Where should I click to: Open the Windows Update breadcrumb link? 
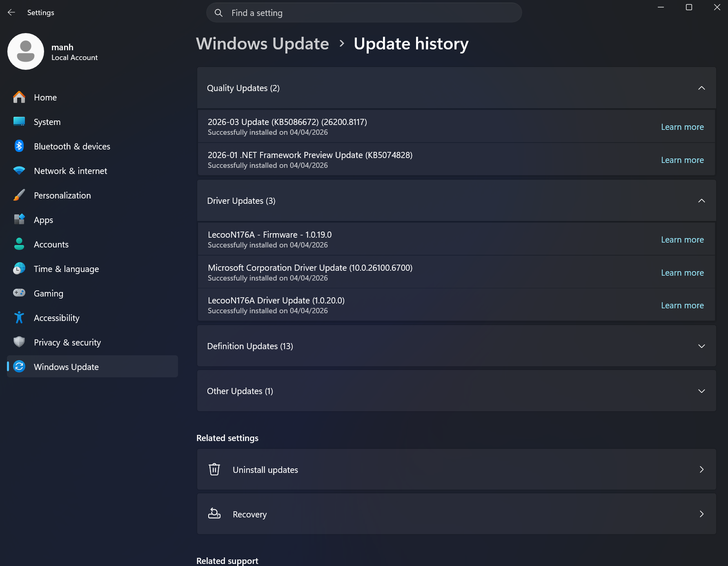pos(263,44)
